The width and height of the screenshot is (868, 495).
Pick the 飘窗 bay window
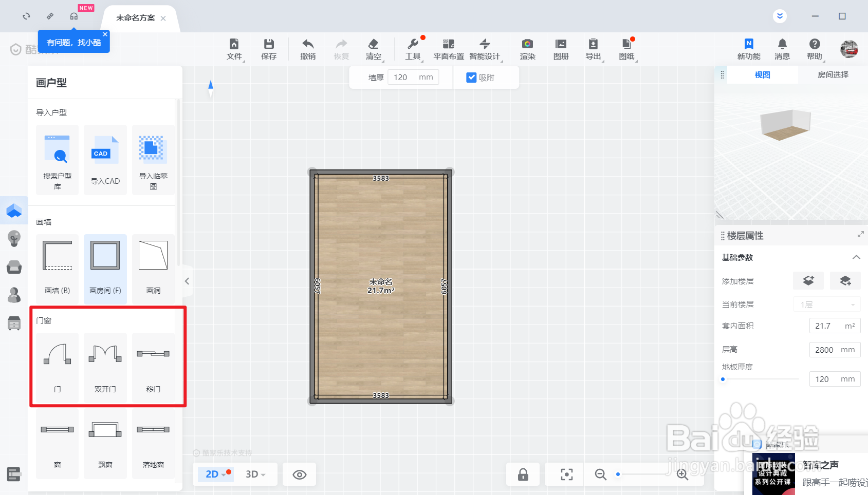point(105,444)
